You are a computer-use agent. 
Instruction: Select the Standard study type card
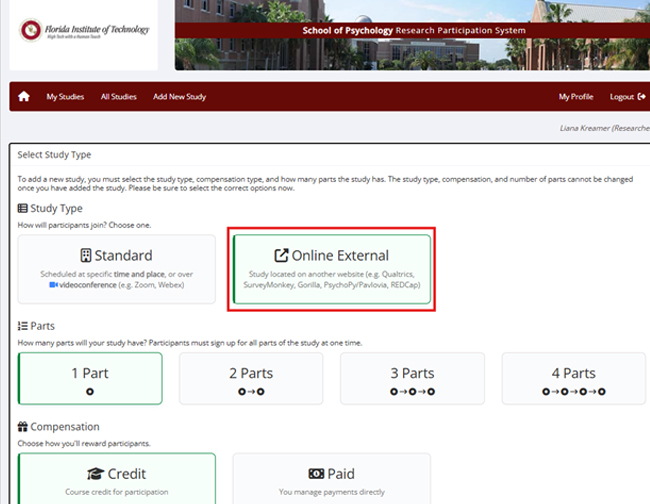pyautogui.click(x=116, y=269)
